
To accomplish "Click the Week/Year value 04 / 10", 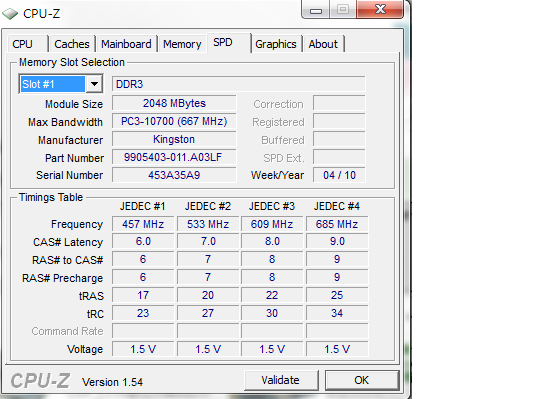I will [340, 175].
